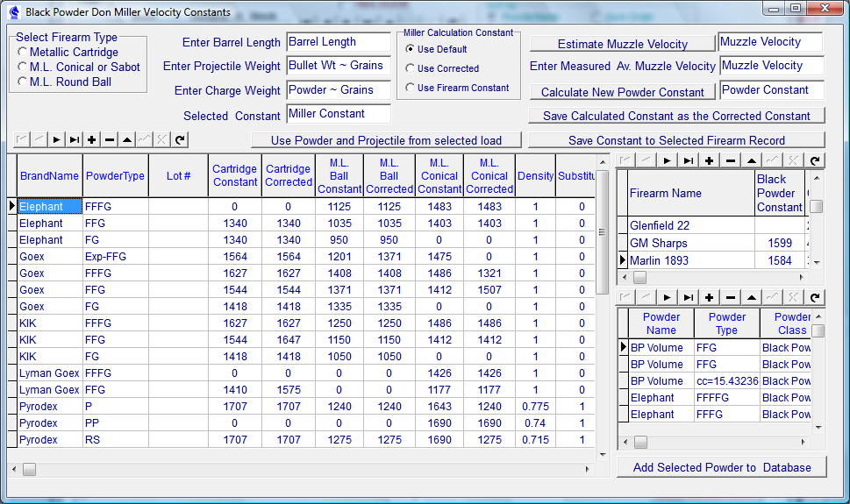Click the Barrel Length input field
This screenshot has height=504, width=850.
[339, 42]
